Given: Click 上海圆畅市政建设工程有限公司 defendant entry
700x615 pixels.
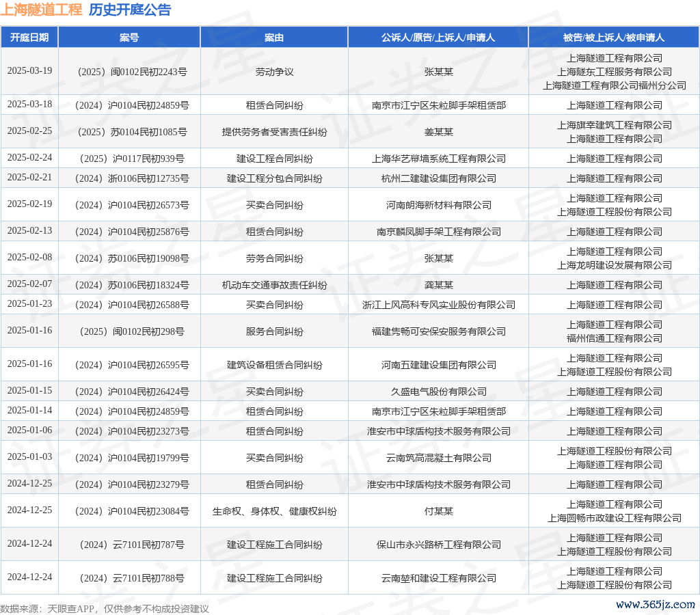Looking at the screenshot, I should point(615,518).
